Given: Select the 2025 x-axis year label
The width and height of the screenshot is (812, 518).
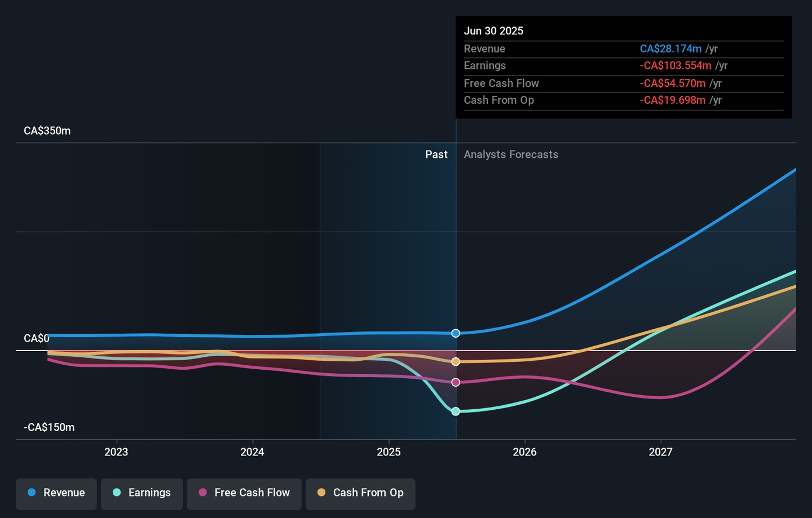Looking at the screenshot, I should pos(389,452).
